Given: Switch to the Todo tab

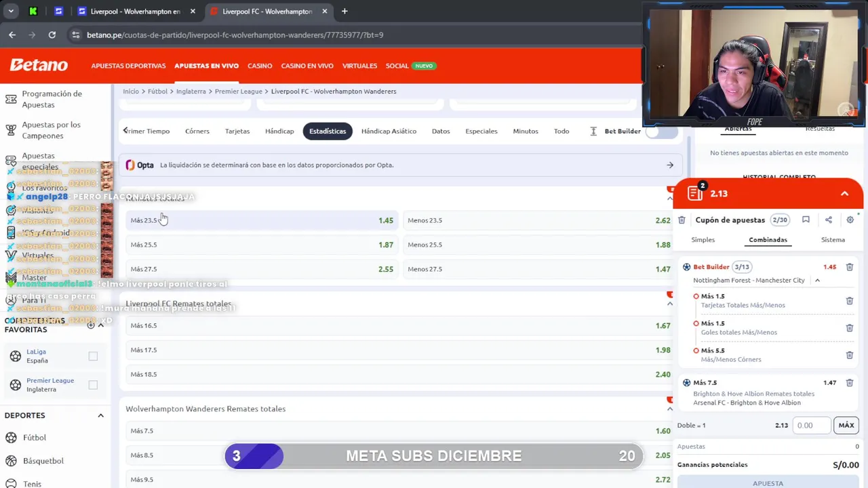Looking at the screenshot, I should click(x=561, y=131).
